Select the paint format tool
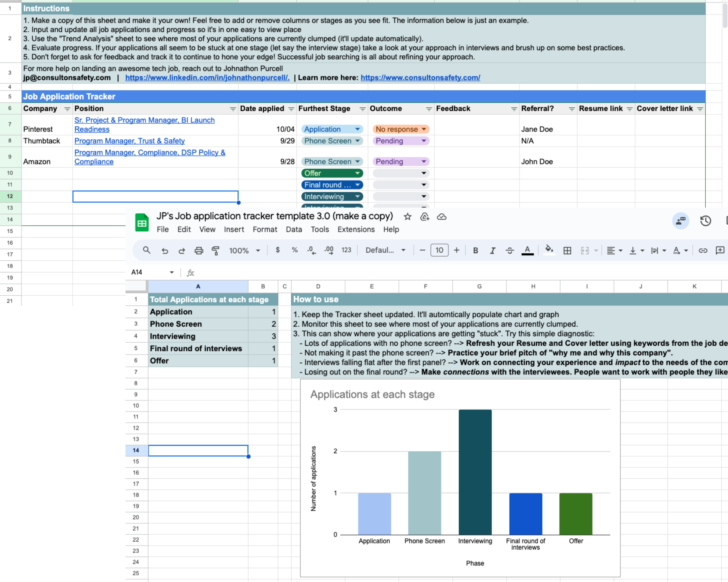 click(215, 250)
